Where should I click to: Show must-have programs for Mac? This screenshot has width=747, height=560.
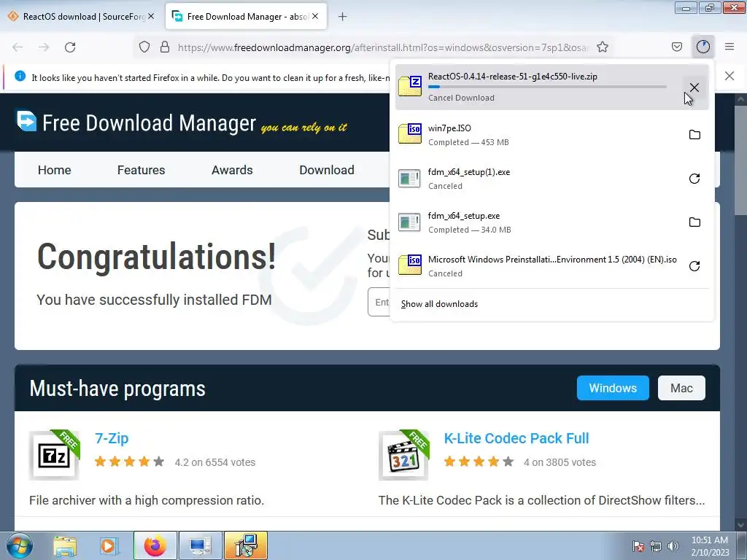tap(681, 388)
